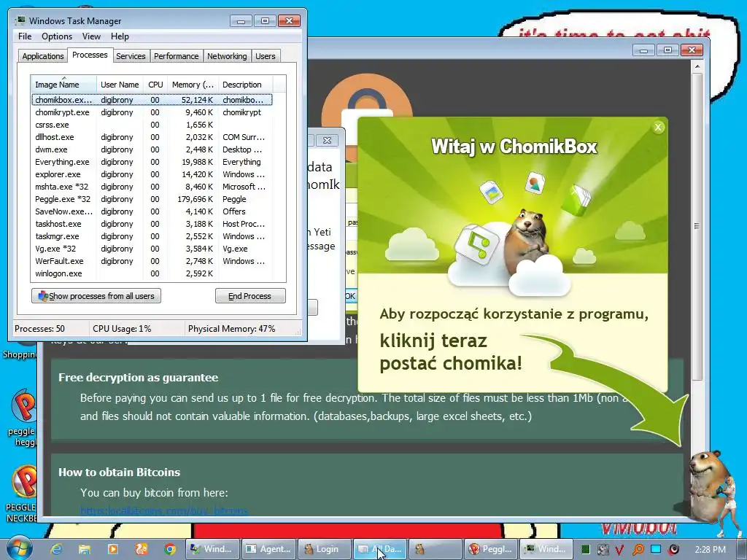Open the orange browser icon on taskbar
747x560 pixels.
(x=142, y=549)
